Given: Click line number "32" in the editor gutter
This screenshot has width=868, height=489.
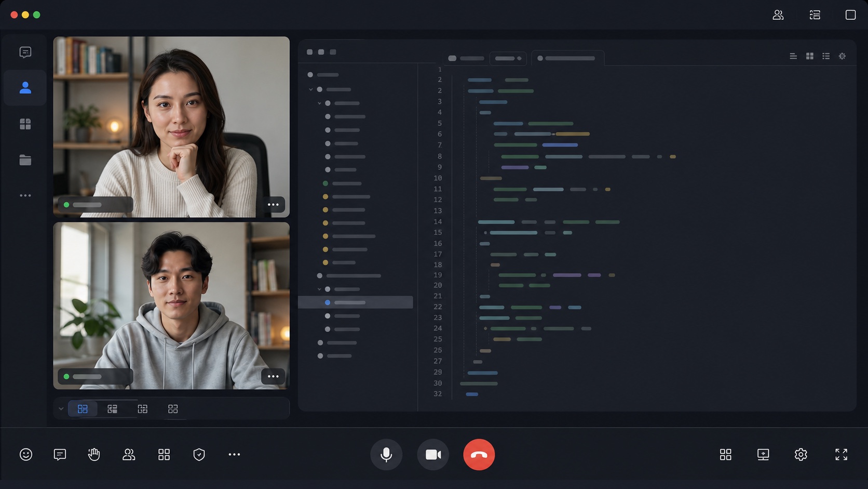Looking at the screenshot, I should click(x=438, y=394).
